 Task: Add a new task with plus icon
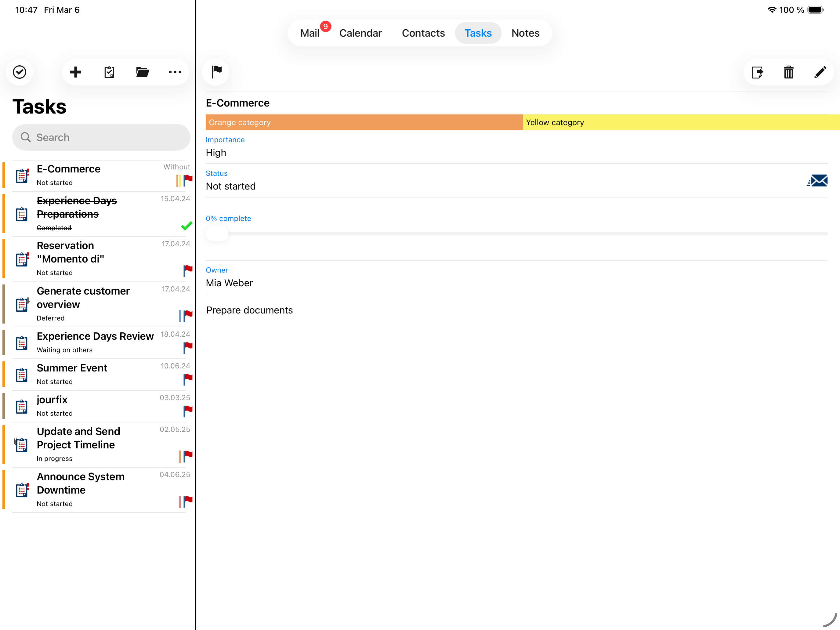76,72
